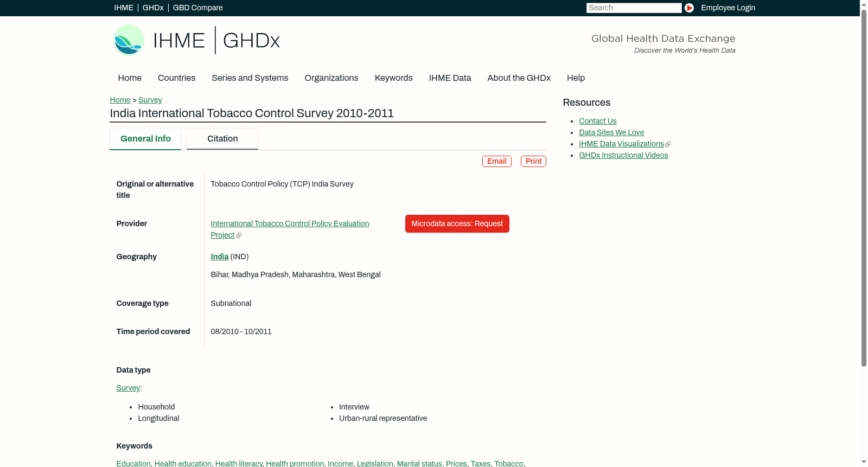868x467 pixels.
Task: Click the Marital status keyword
Action: 419,463
